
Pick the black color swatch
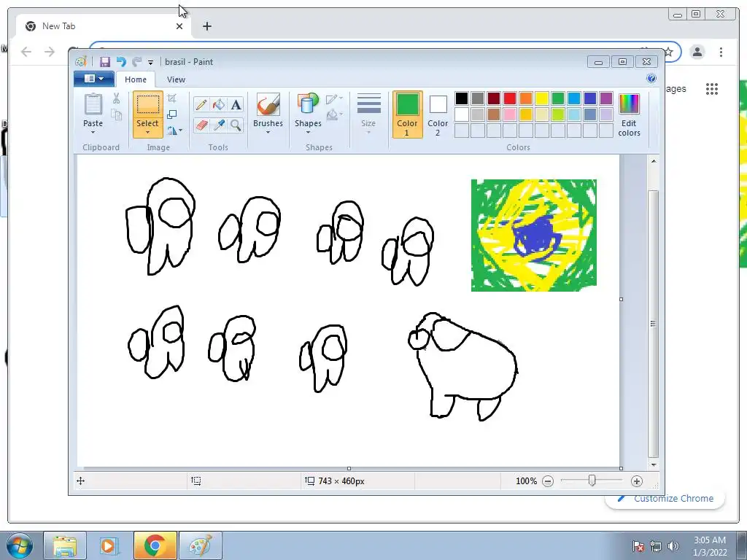coord(461,98)
